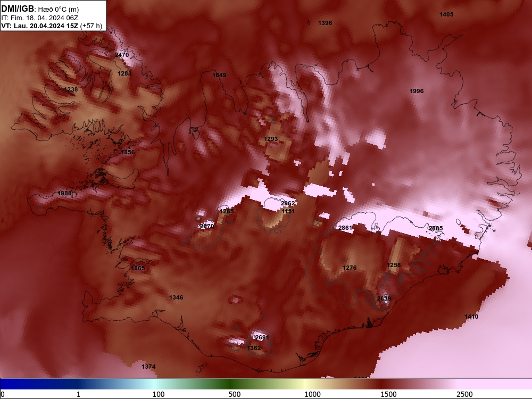The height and width of the screenshot is (399, 532).
Task: Click the legend tick label 1500
Action: click(x=388, y=394)
